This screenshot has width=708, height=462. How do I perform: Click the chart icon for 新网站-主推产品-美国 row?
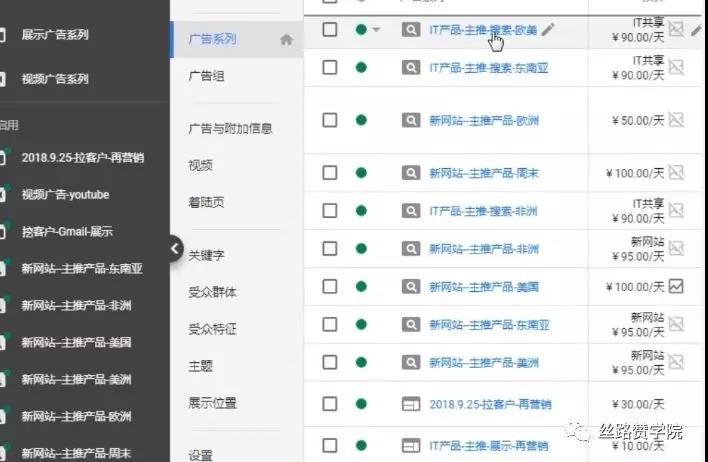(676, 286)
